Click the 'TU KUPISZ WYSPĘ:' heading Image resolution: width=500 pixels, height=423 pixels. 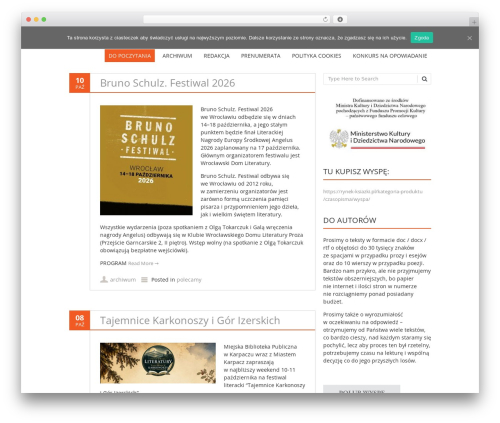click(356, 172)
